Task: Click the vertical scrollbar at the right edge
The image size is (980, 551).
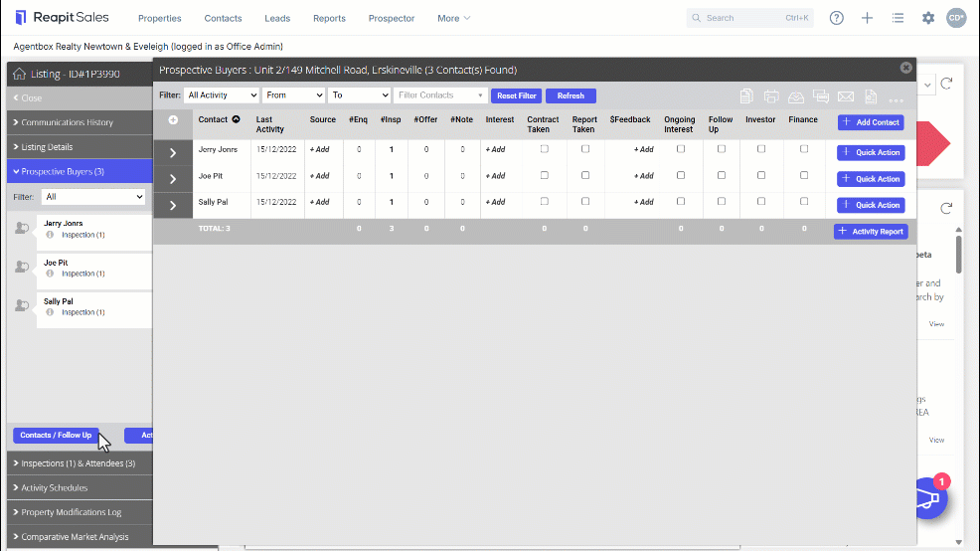Action: click(x=959, y=254)
